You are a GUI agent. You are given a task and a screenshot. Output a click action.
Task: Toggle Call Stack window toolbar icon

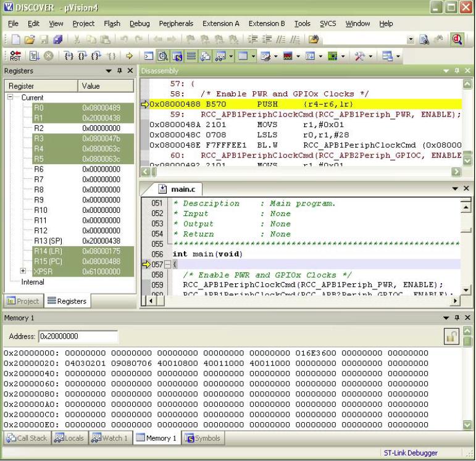(x=206, y=56)
